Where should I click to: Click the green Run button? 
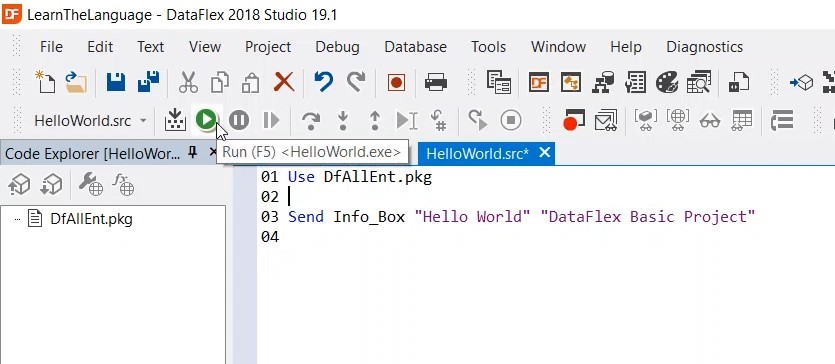click(206, 120)
